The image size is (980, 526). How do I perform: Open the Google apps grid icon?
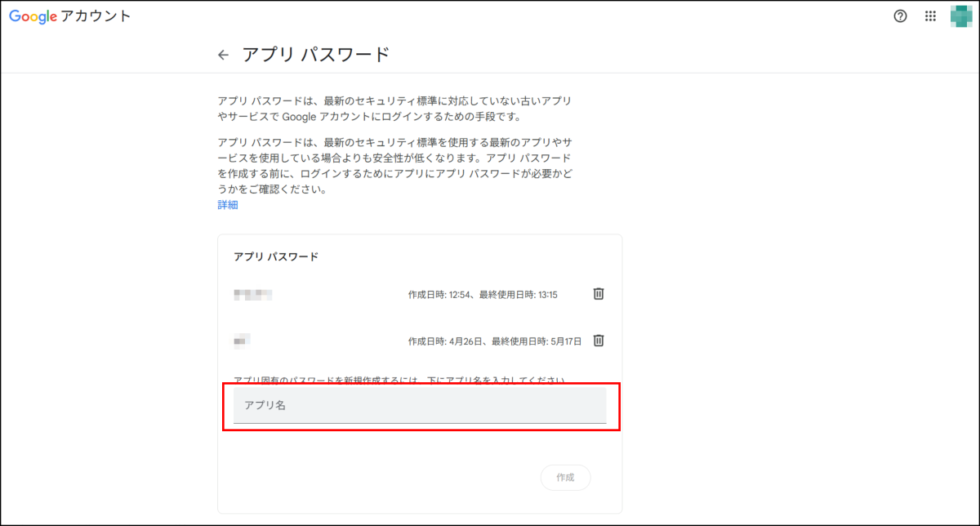[x=930, y=16]
